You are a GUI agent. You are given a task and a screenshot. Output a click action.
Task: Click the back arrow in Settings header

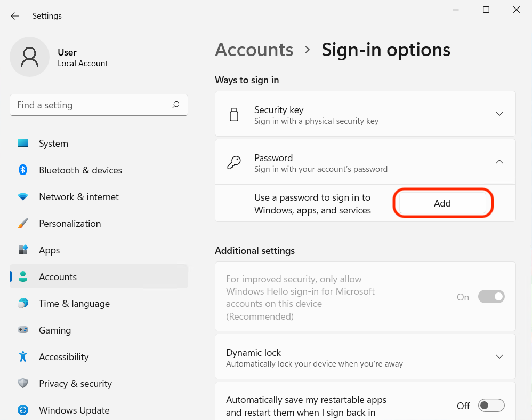15,16
